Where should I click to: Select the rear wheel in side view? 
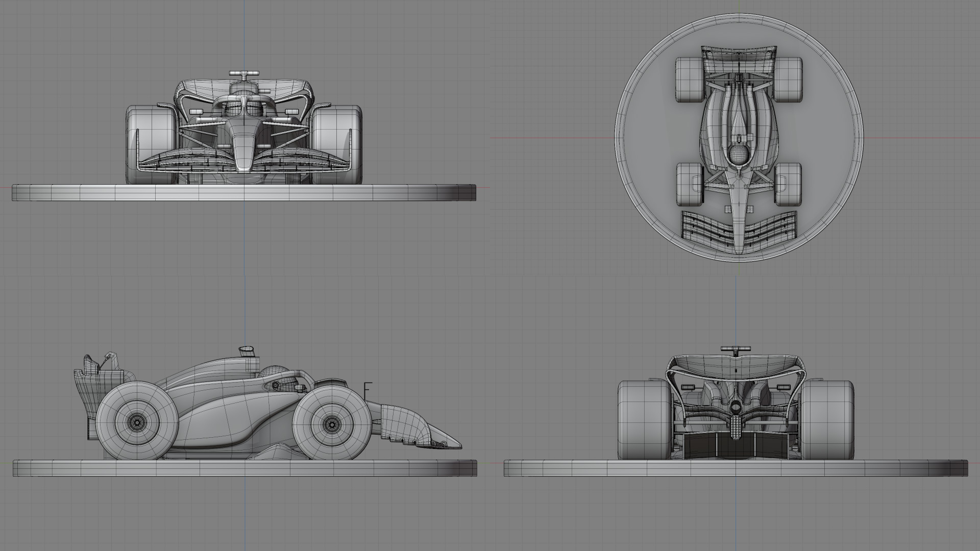137,421
